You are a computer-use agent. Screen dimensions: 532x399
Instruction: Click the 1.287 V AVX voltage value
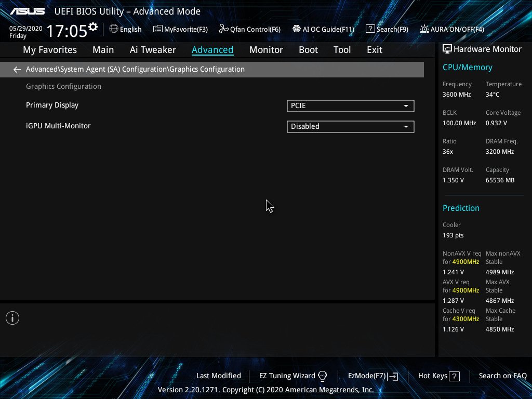click(453, 301)
